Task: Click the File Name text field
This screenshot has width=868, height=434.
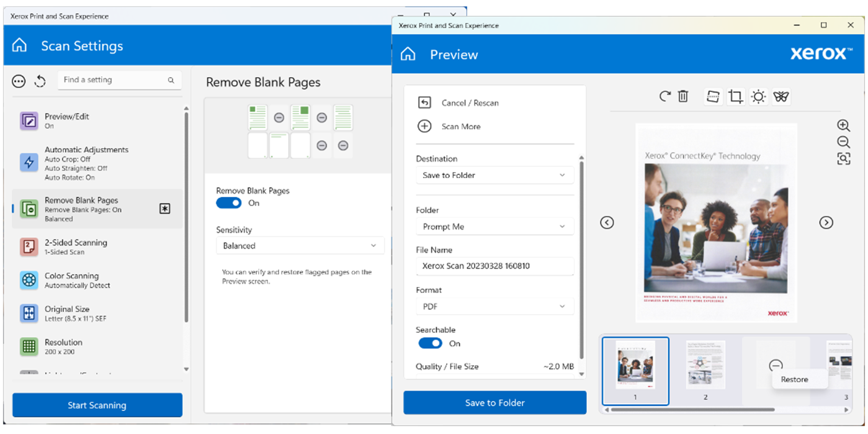Action: click(495, 266)
